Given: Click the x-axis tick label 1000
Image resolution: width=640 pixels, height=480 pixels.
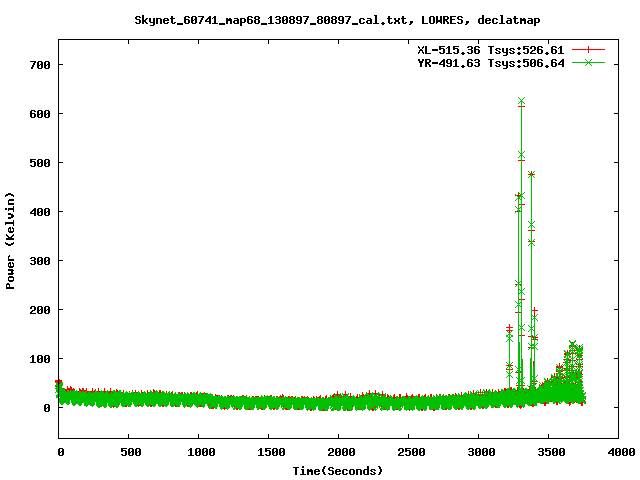Looking at the screenshot, I should pos(201,452).
